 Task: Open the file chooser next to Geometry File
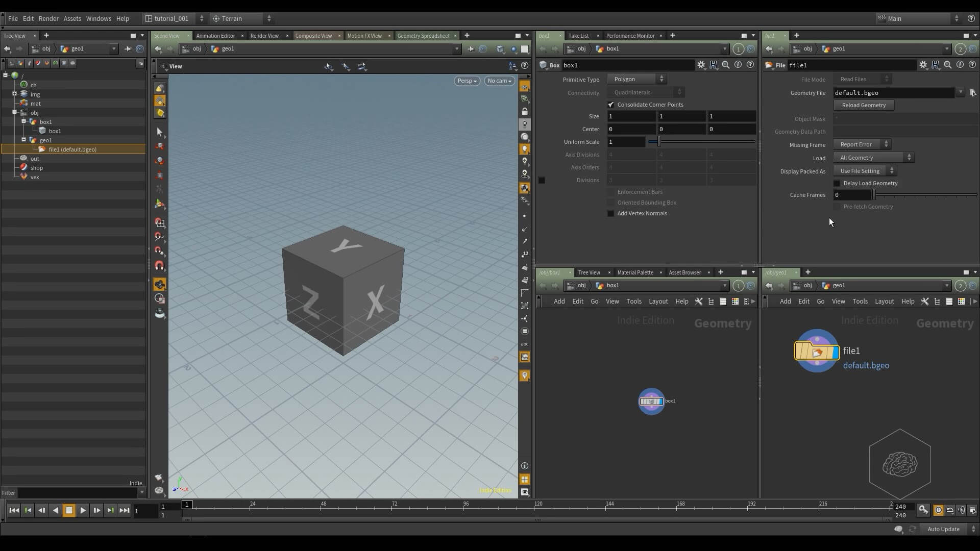(x=972, y=93)
